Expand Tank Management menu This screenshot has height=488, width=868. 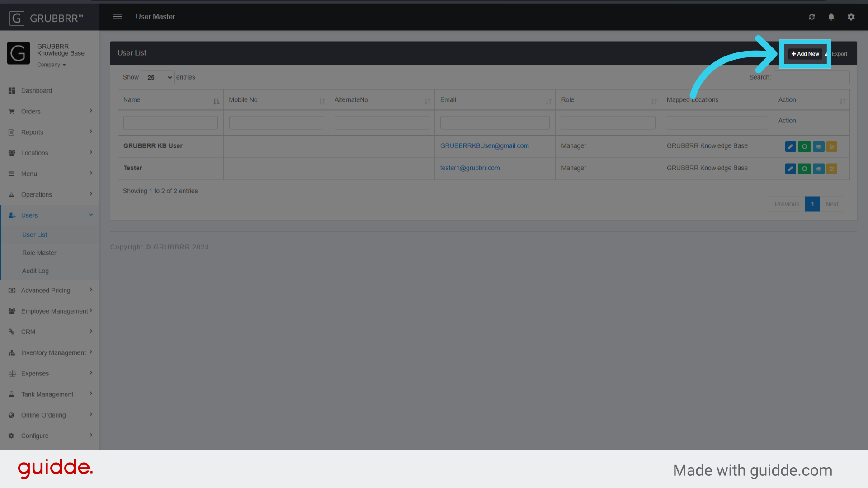click(50, 394)
